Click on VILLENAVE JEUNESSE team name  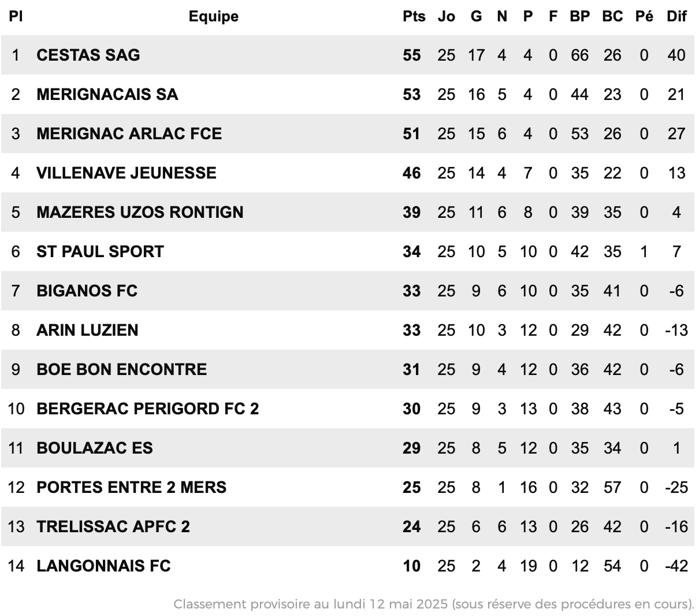point(126,173)
